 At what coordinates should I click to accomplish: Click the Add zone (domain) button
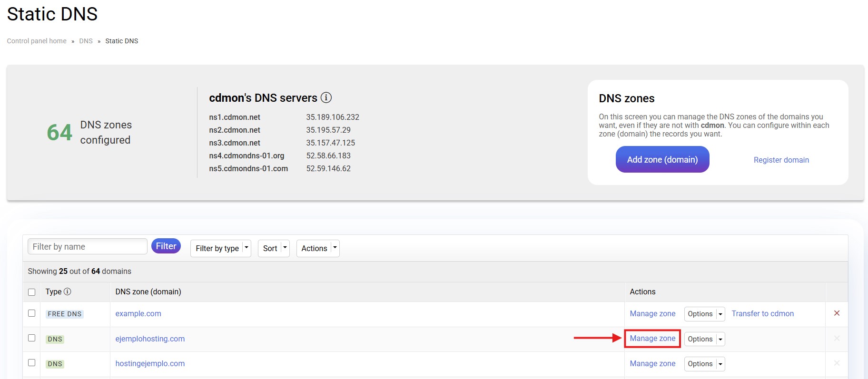pyautogui.click(x=662, y=160)
